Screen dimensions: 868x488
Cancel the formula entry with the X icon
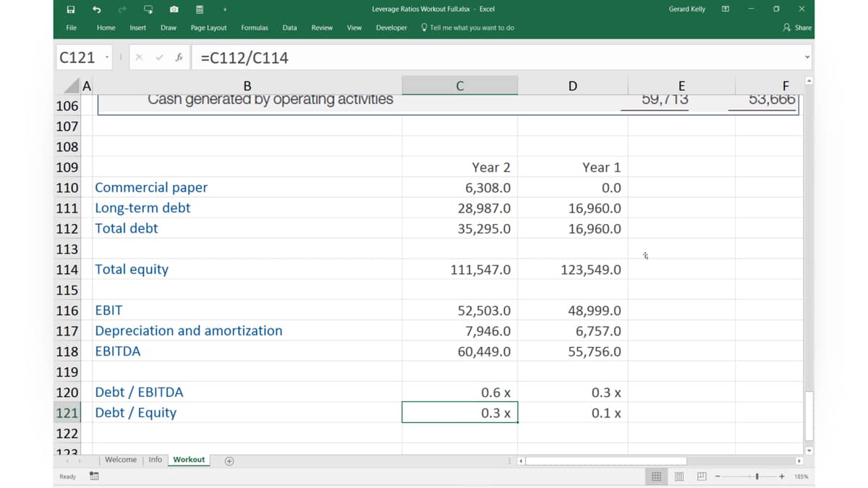tap(139, 57)
